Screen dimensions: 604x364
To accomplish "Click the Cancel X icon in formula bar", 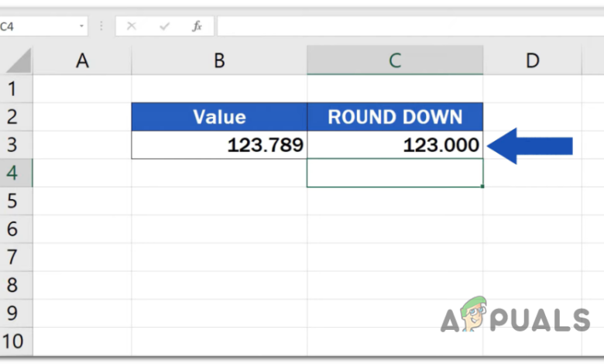I will click(x=132, y=26).
